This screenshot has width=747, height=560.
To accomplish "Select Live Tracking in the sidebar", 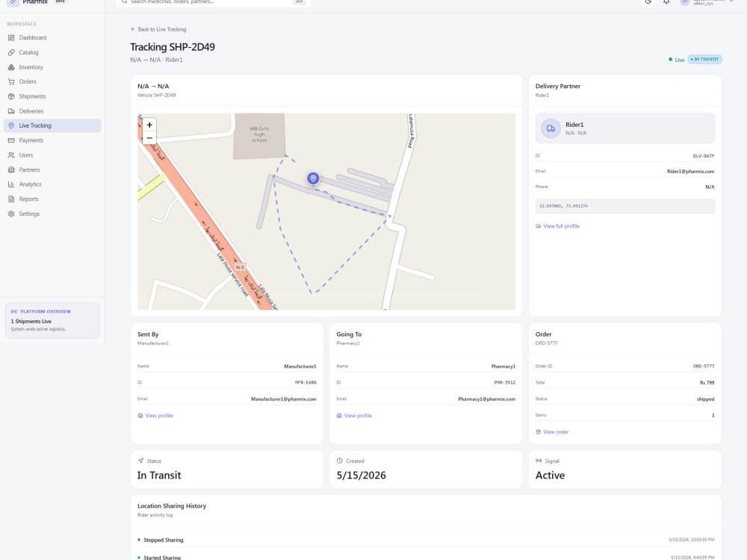I will pyautogui.click(x=52, y=125).
